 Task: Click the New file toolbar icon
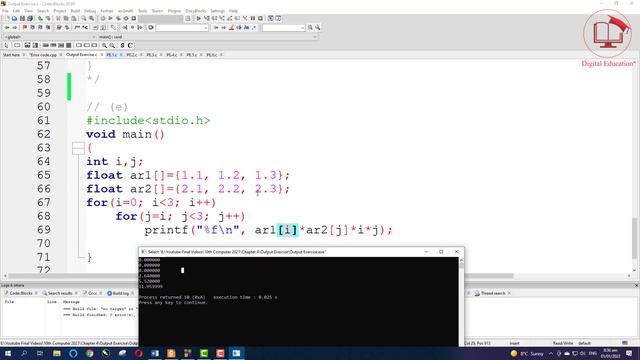click(7, 18)
